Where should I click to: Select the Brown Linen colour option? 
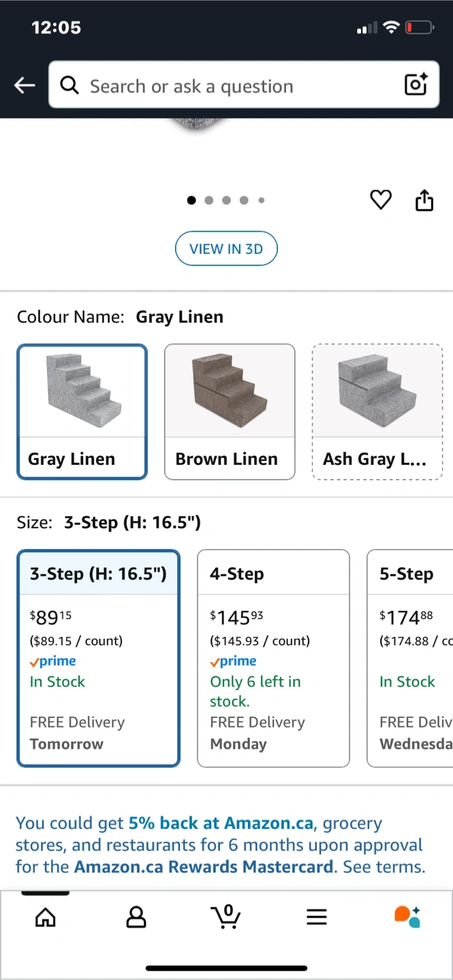(230, 411)
